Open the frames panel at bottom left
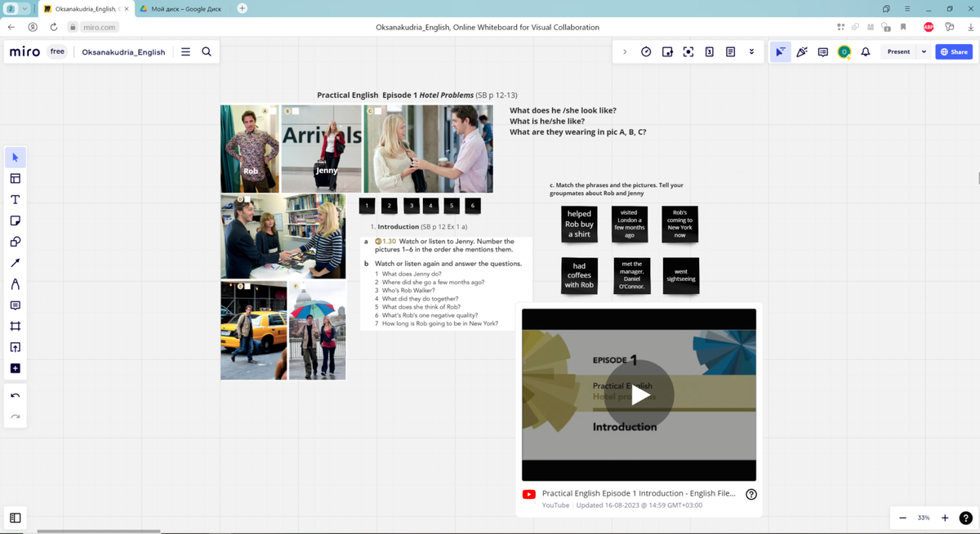Screen dimensions: 980x534 coord(16,518)
